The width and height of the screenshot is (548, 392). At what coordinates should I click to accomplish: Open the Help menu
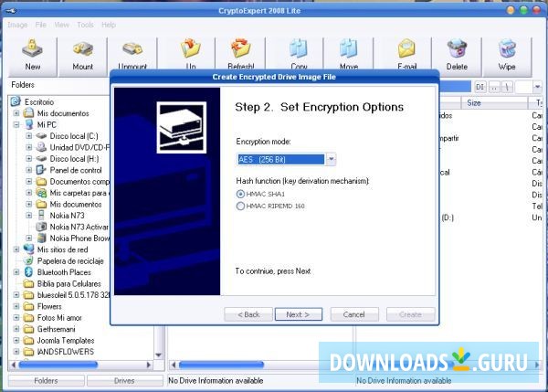109,25
